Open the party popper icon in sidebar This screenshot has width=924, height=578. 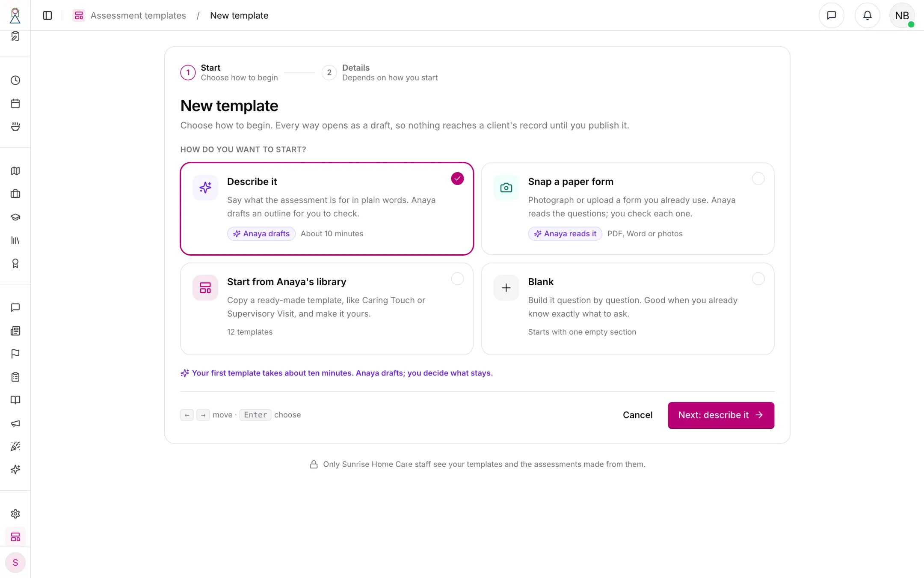click(15, 446)
